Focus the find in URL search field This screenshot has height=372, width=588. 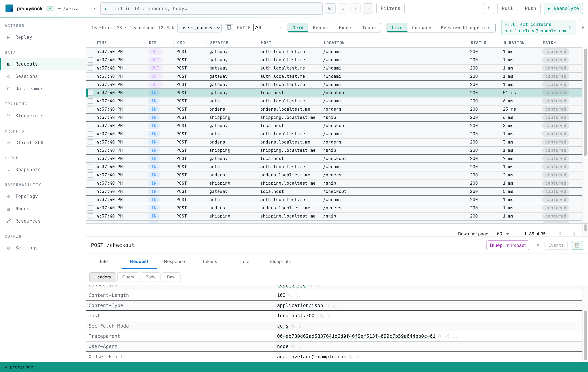point(211,9)
